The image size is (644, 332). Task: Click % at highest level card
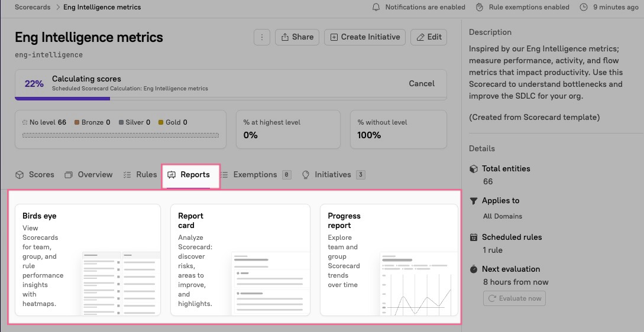pos(288,129)
